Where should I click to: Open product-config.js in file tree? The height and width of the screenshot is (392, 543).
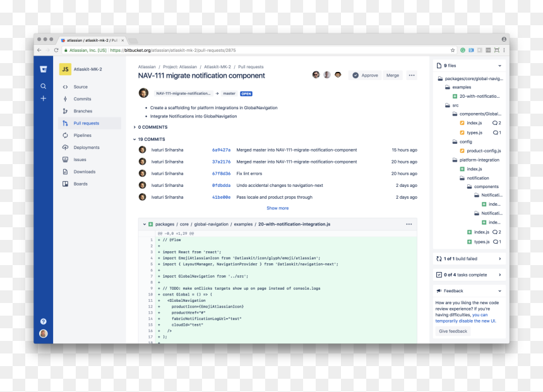(480, 151)
